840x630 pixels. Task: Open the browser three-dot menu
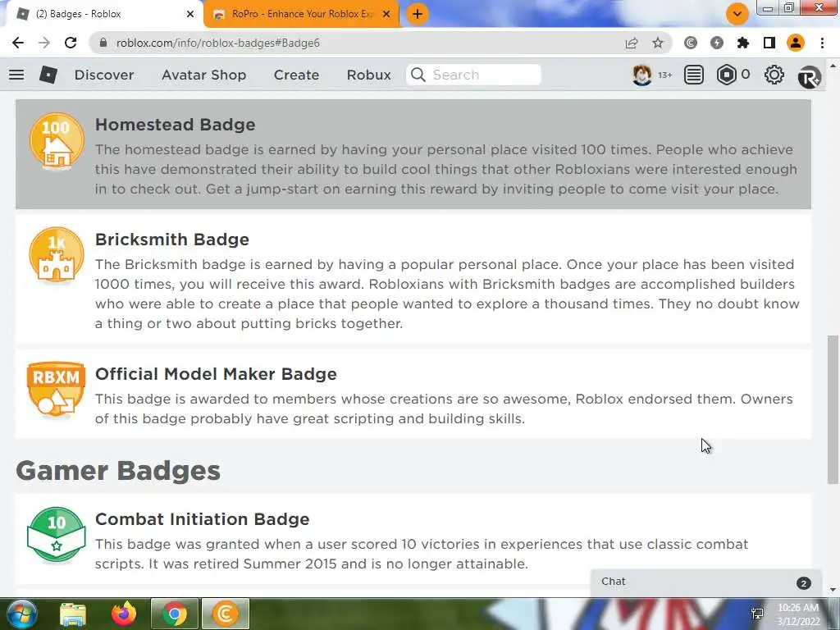pos(822,43)
